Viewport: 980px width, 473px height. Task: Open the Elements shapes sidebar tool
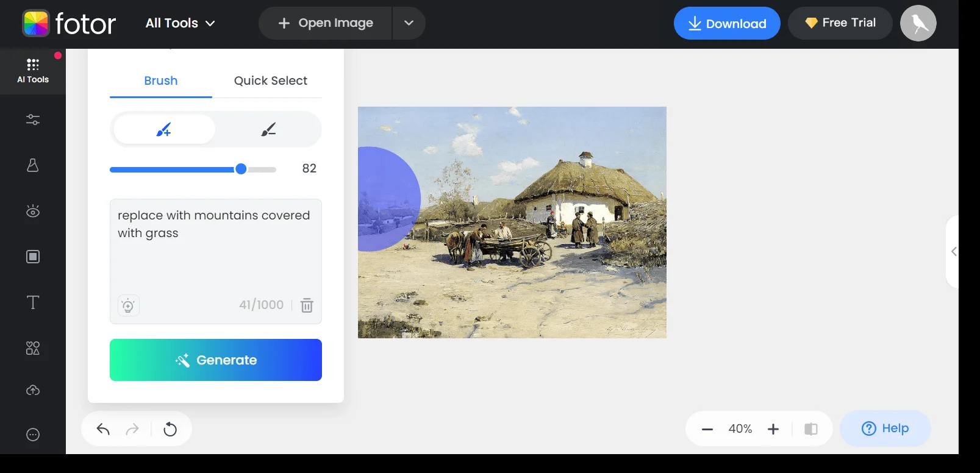(x=33, y=348)
